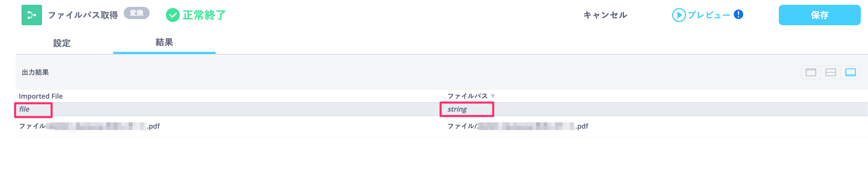Click the Imported File column header
Screen dimensions: 868x172
[41, 96]
